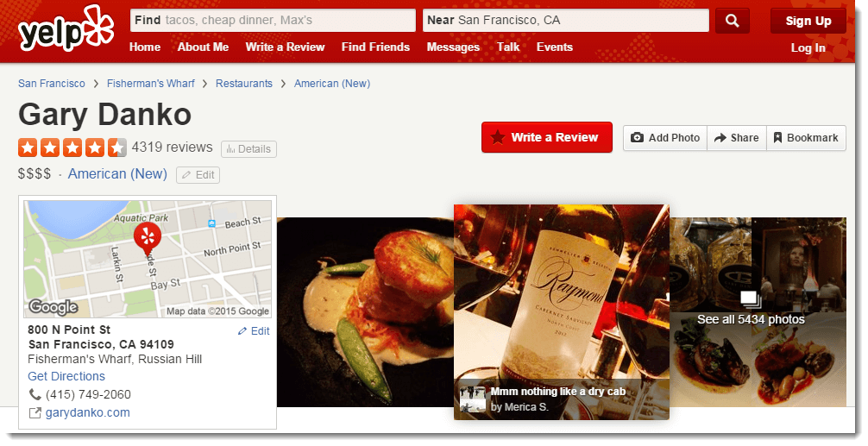
Task: Follow the Fisherman's Wharf breadcrumb
Action: tap(151, 84)
